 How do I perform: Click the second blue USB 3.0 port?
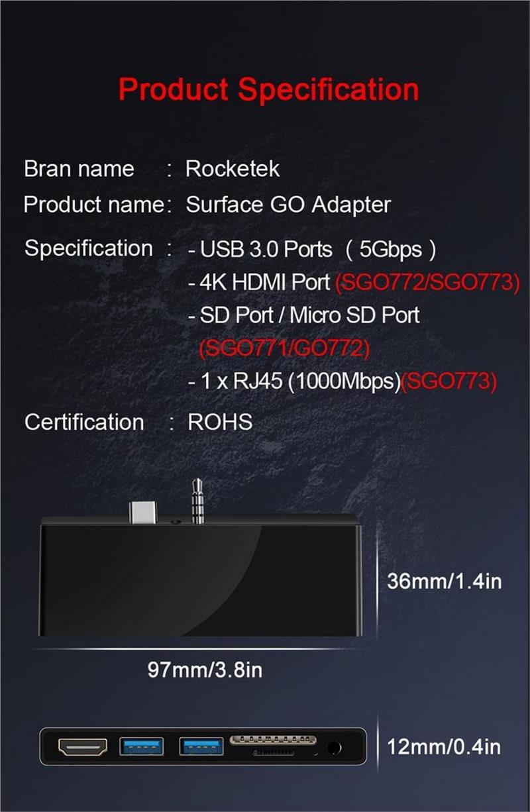201,746
